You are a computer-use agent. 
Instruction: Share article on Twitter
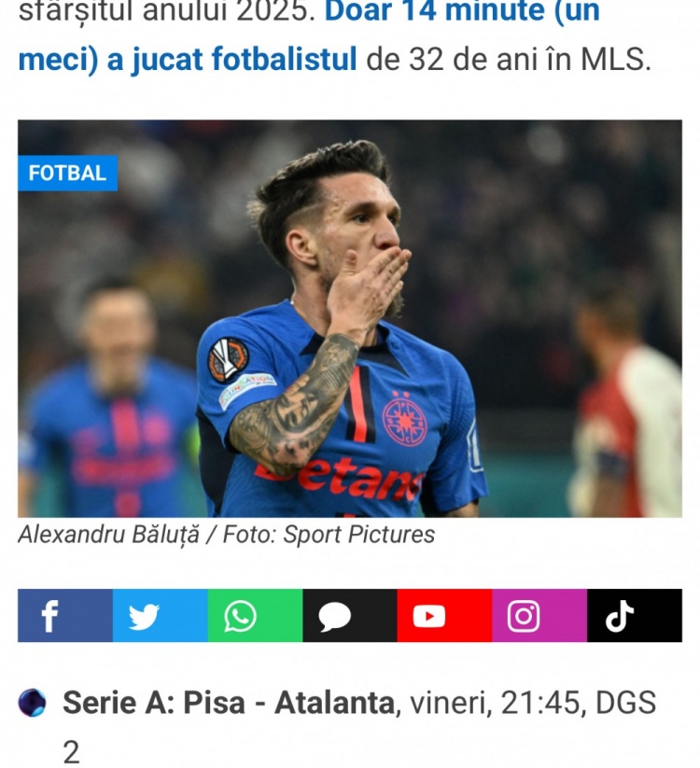tap(161, 615)
